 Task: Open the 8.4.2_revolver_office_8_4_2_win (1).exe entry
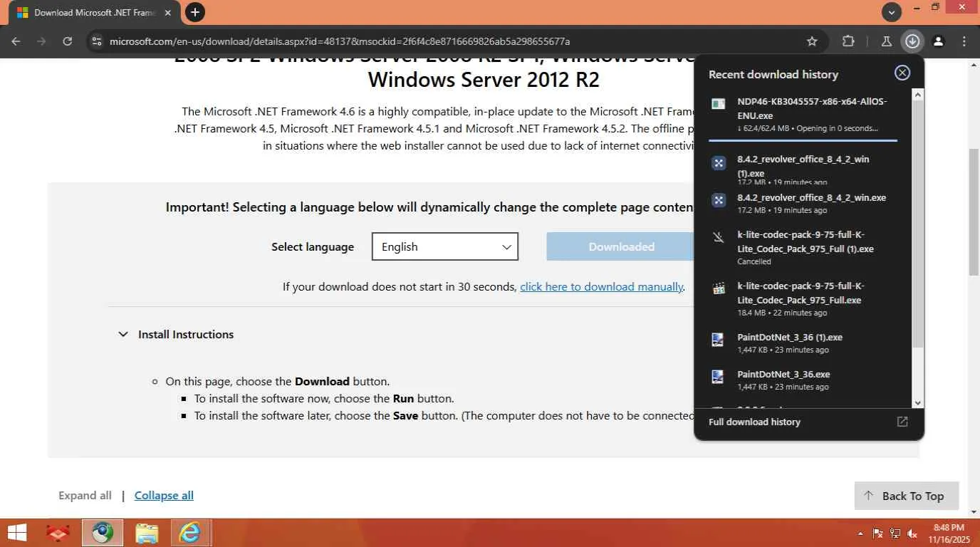click(x=803, y=168)
